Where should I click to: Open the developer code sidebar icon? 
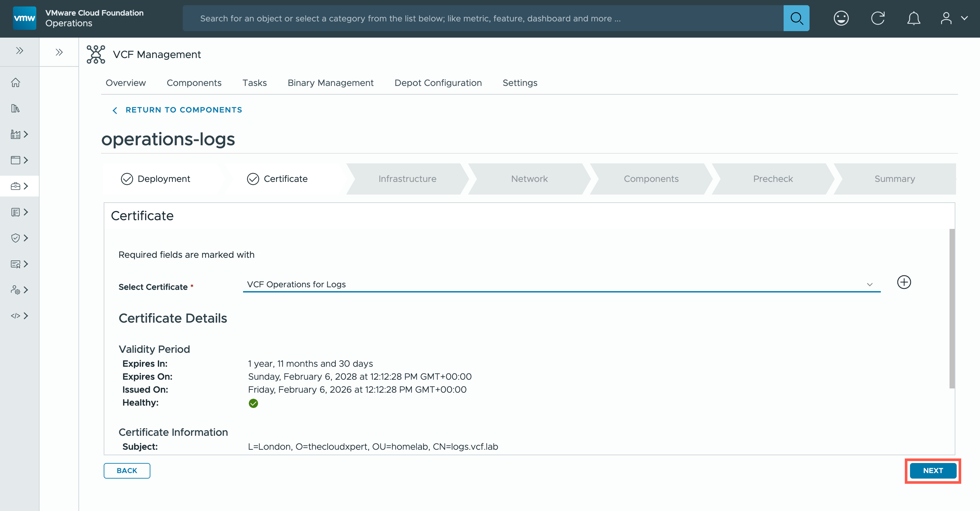point(16,316)
